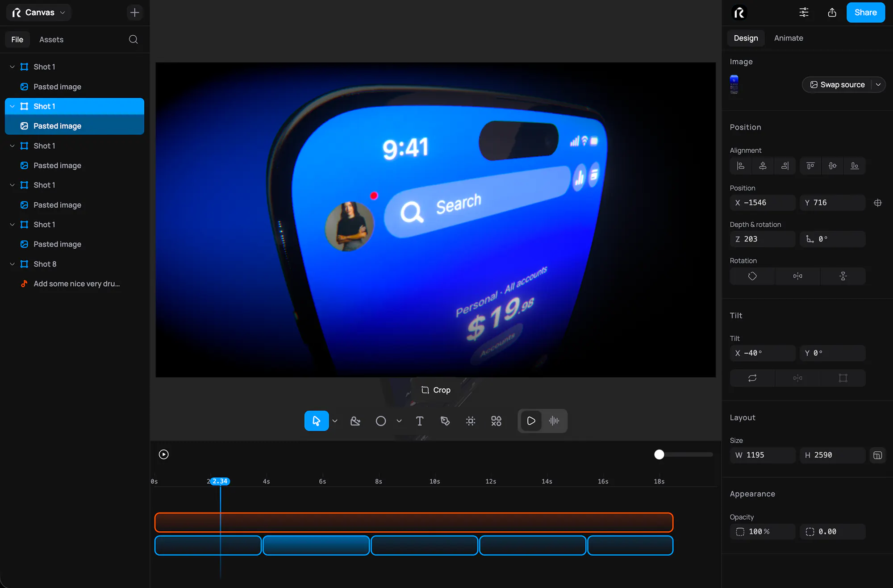
Task: Click the Width field 1195
Action: 763,455
